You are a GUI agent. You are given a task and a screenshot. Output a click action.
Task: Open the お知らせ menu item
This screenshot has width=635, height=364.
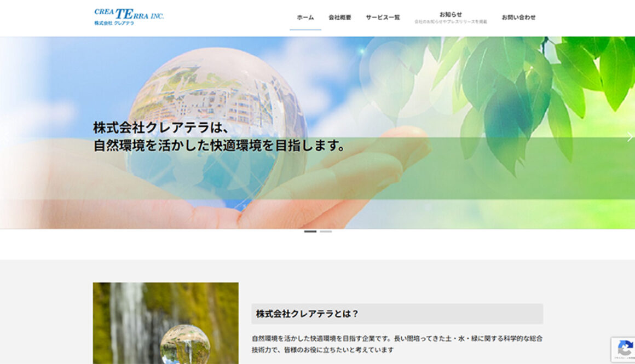[450, 14]
